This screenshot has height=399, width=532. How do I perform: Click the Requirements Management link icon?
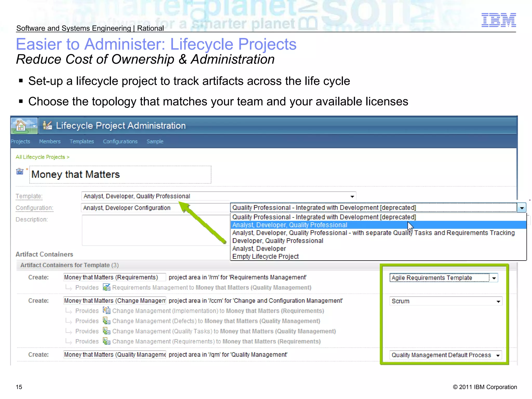tap(107, 287)
